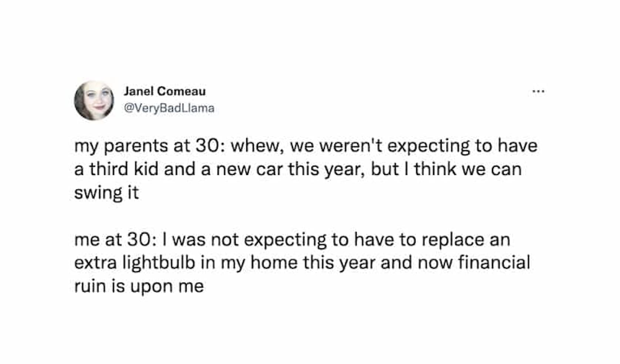Click the words "third kid"

pyautogui.click(x=124, y=169)
